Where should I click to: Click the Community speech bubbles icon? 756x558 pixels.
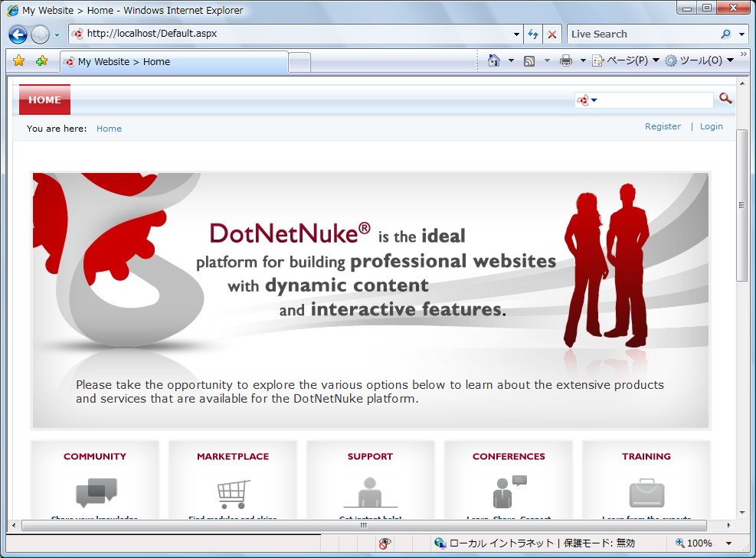click(97, 492)
